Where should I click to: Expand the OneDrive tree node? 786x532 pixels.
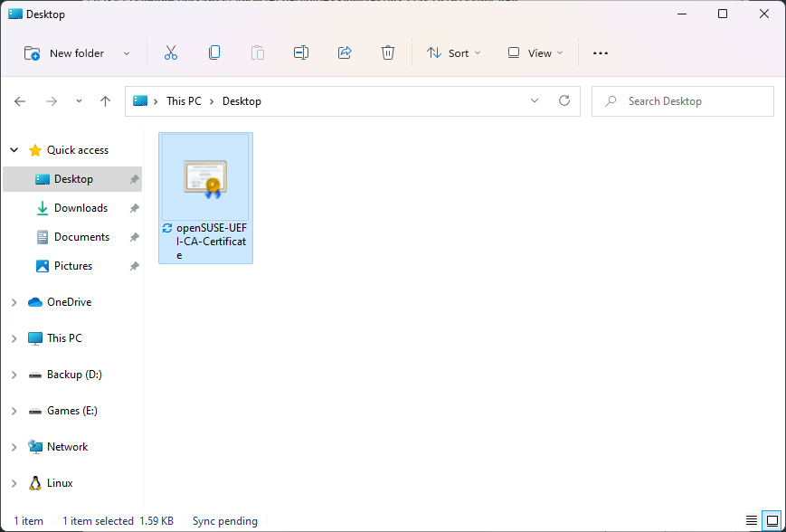[x=14, y=302]
